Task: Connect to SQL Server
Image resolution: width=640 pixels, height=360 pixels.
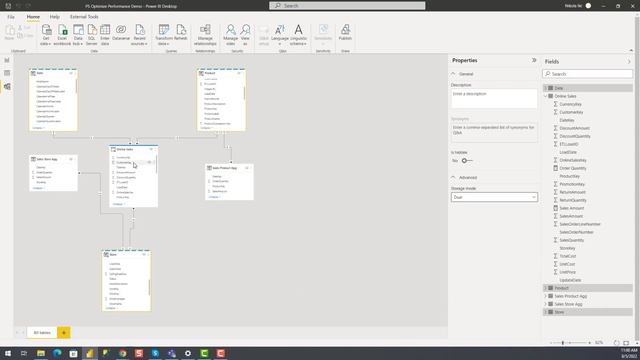Action: pyautogui.click(x=92, y=35)
